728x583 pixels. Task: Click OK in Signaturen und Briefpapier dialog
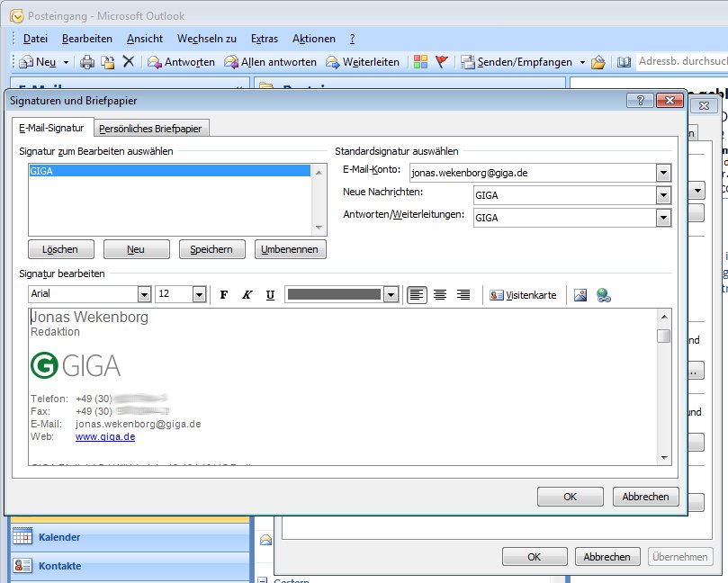(571, 497)
